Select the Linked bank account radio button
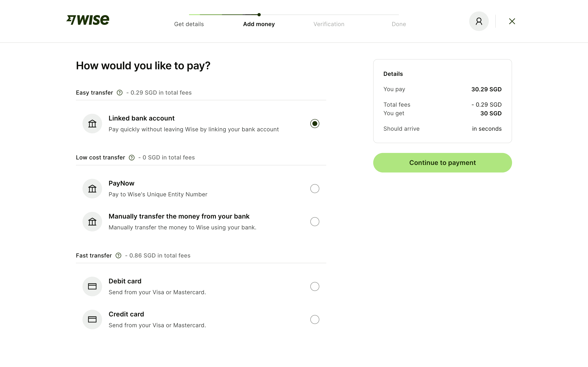 tap(315, 124)
